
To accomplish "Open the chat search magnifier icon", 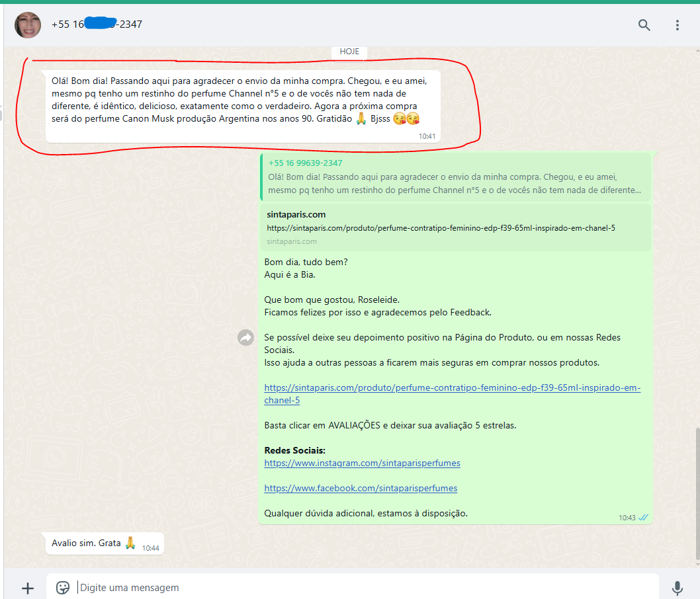I will (644, 25).
